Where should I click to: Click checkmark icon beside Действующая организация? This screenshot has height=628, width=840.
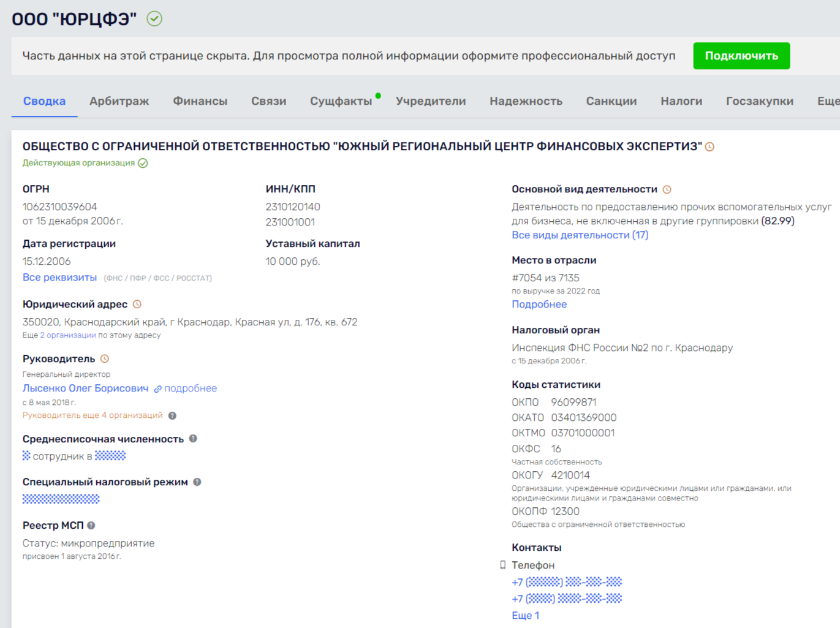143,163
